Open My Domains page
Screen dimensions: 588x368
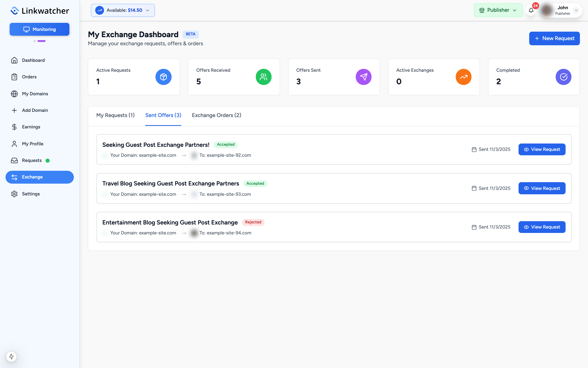pos(40,94)
